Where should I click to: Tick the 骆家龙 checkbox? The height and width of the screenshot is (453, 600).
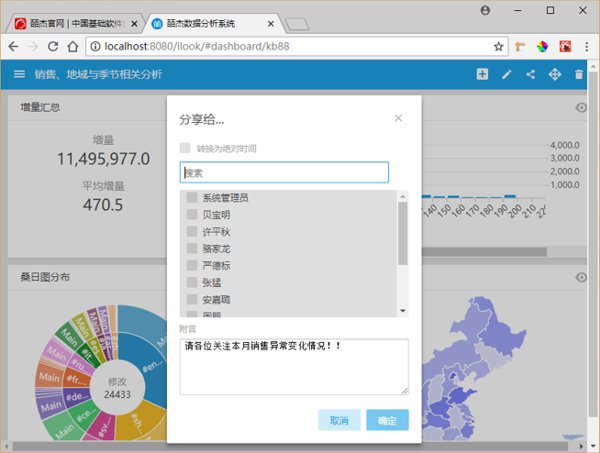[x=192, y=249]
